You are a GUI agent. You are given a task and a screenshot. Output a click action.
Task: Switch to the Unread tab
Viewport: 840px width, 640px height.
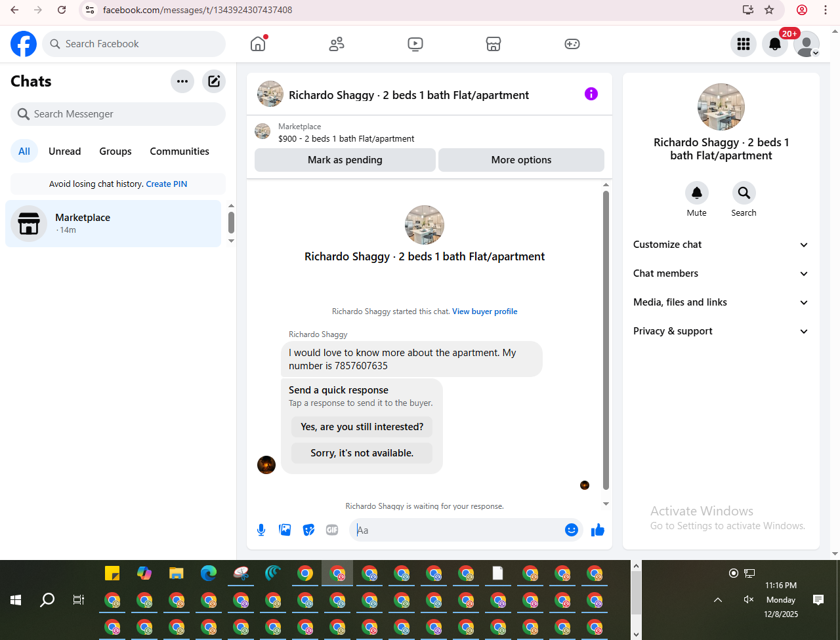pyautogui.click(x=65, y=151)
